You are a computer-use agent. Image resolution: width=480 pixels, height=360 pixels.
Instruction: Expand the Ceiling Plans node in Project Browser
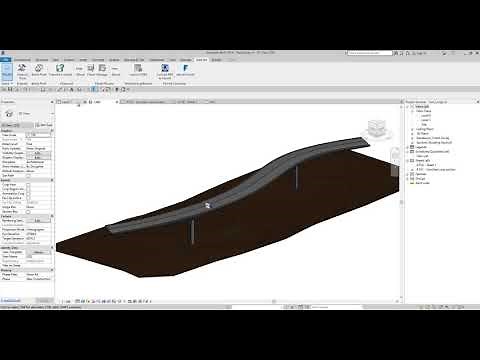[x=412, y=129]
